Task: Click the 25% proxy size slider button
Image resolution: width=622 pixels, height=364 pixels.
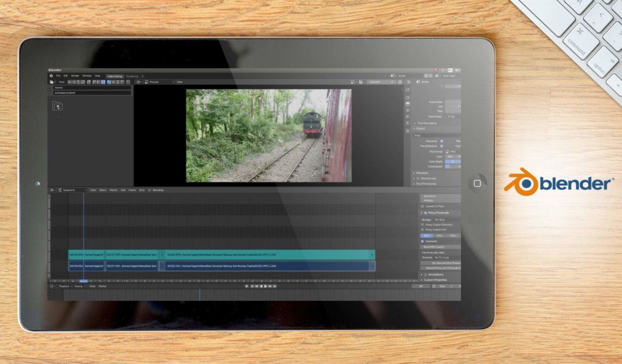Action: click(426, 235)
